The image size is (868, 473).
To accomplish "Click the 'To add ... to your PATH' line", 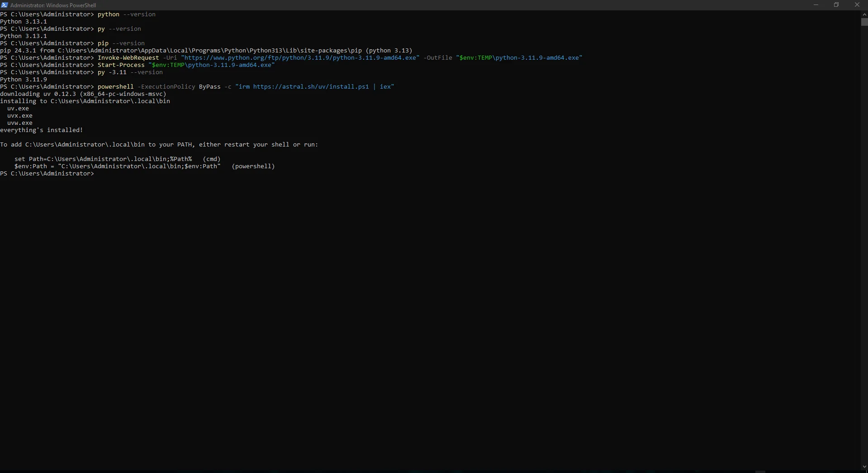I will click(159, 145).
